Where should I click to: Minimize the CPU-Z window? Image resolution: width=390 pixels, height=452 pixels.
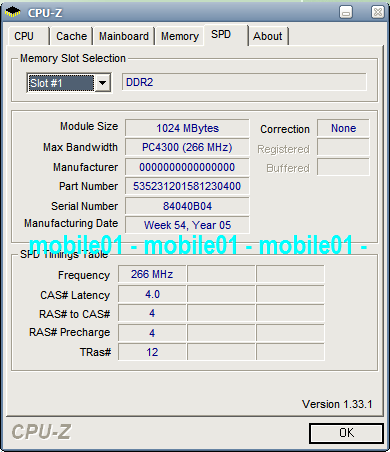pyautogui.click(x=346, y=13)
